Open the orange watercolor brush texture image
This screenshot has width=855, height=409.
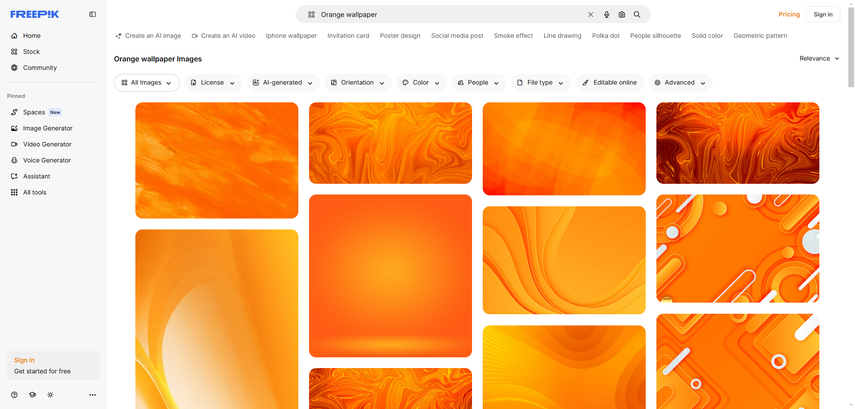(216, 160)
